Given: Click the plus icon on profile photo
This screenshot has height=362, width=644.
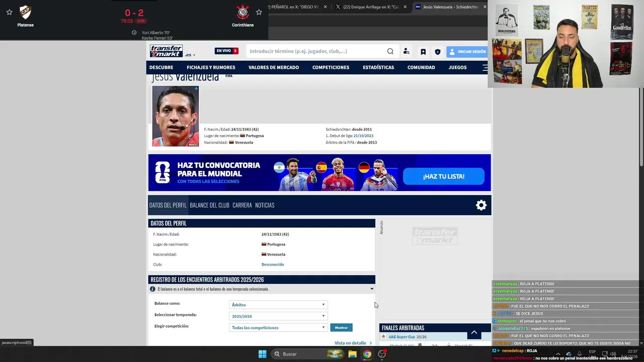Looking at the screenshot, I should pyautogui.click(x=196, y=88).
